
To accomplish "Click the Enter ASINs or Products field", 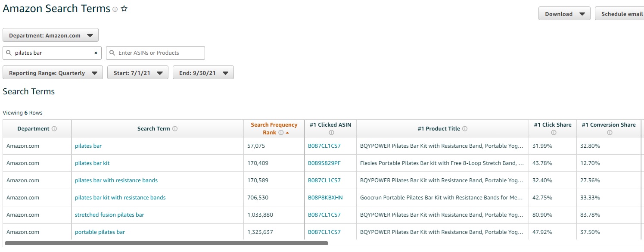I will [156, 53].
